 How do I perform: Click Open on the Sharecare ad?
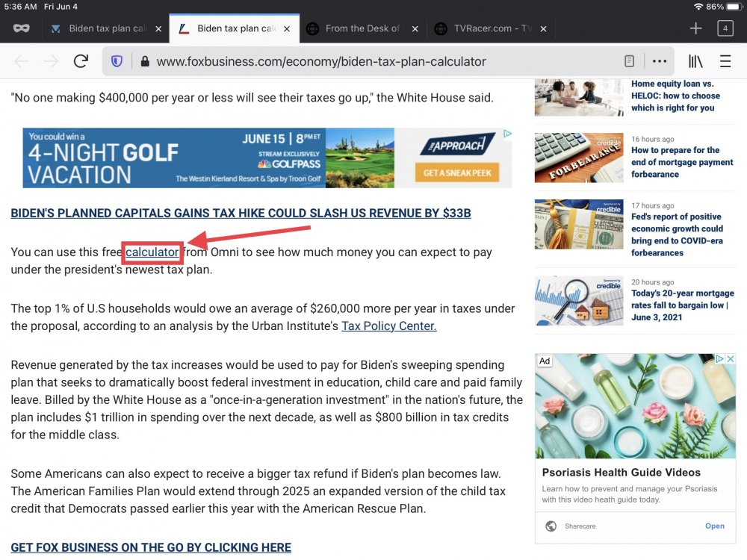tap(715, 526)
